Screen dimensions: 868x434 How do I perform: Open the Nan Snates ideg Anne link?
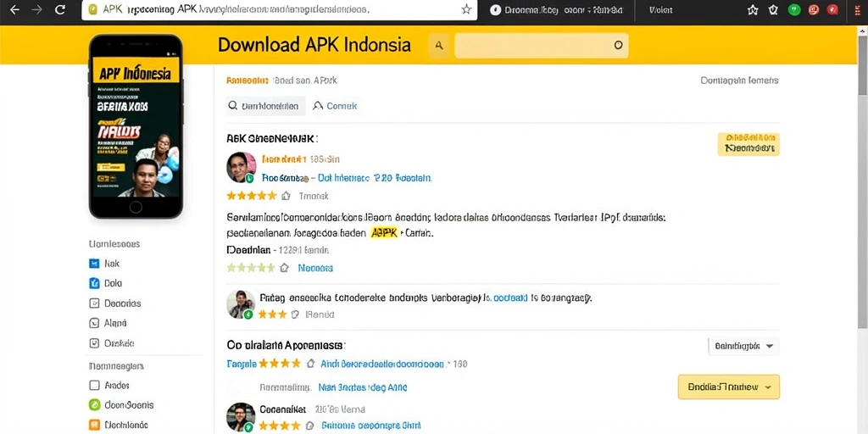point(363,387)
